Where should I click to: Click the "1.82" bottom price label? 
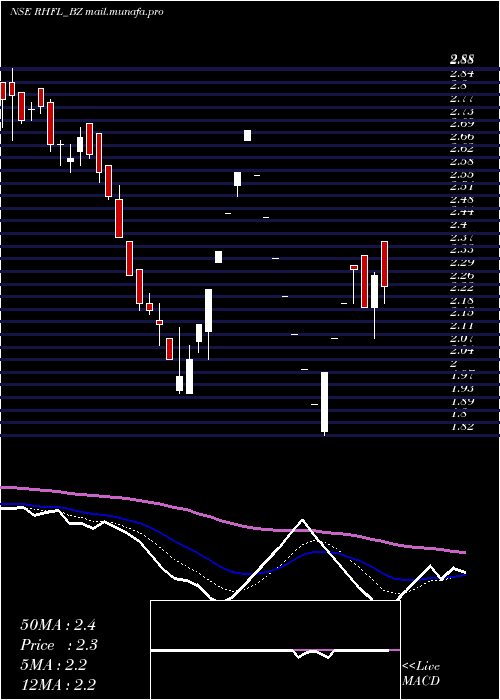[x=462, y=426]
